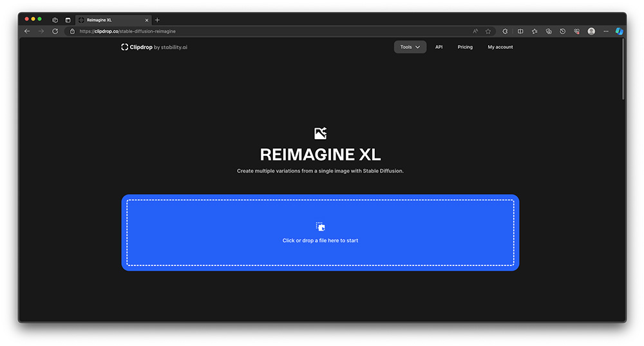This screenshot has width=644, height=346.
Task: Open the Collections icon
Action: 549,31
